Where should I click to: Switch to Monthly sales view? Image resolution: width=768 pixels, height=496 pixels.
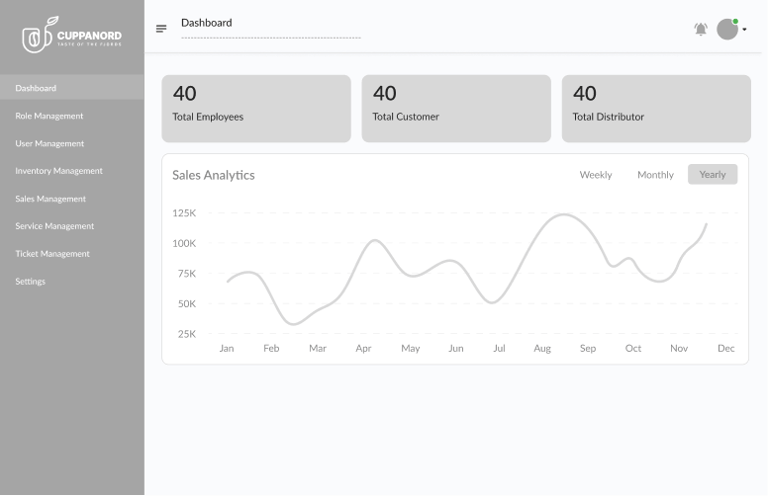(655, 175)
